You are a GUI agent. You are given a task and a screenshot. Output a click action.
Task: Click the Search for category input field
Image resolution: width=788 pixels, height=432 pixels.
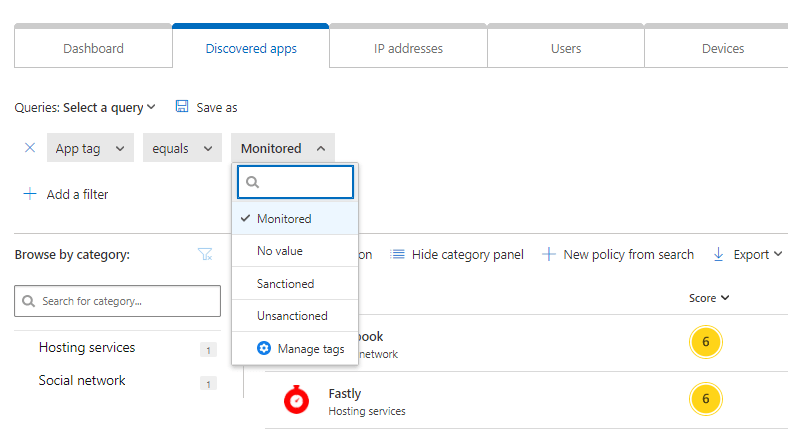pyautogui.click(x=117, y=301)
